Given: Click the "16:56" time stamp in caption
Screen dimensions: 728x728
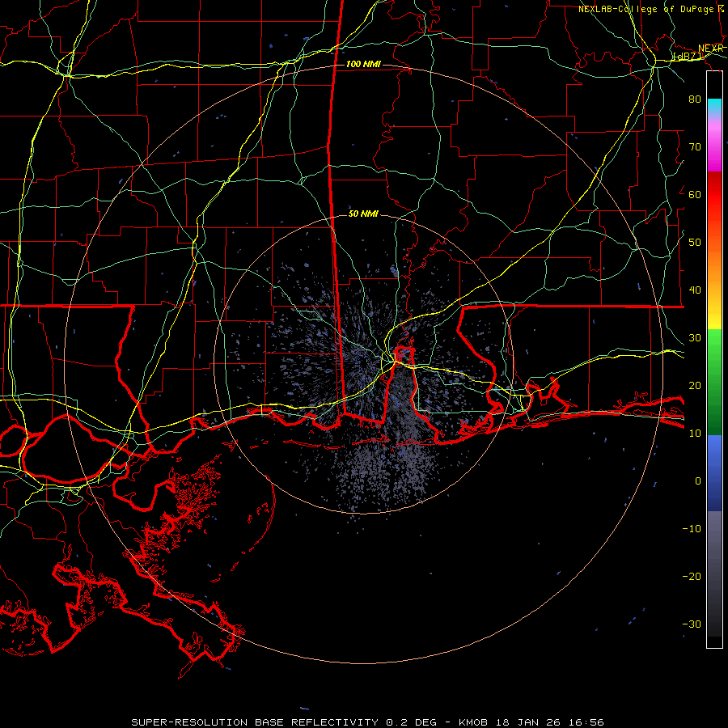Looking at the screenshot, I should (x=588, y=722).
